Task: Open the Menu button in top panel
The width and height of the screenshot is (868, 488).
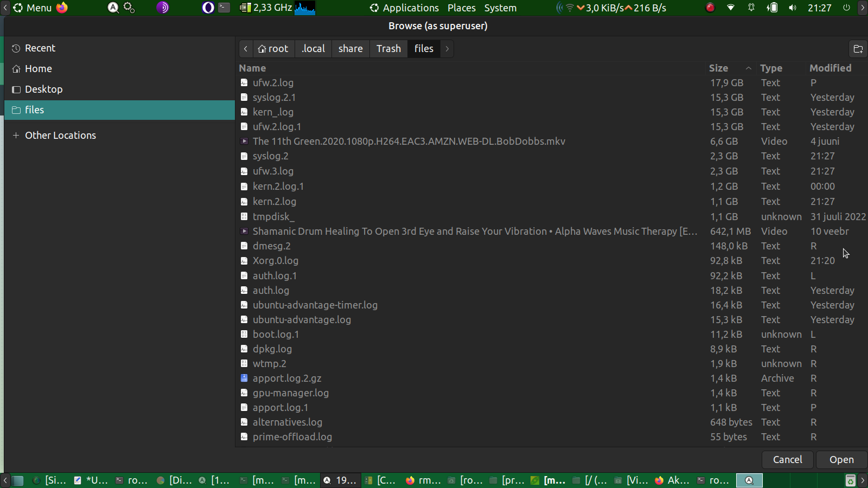Action: pyautogui.click(x=33, y=8)
